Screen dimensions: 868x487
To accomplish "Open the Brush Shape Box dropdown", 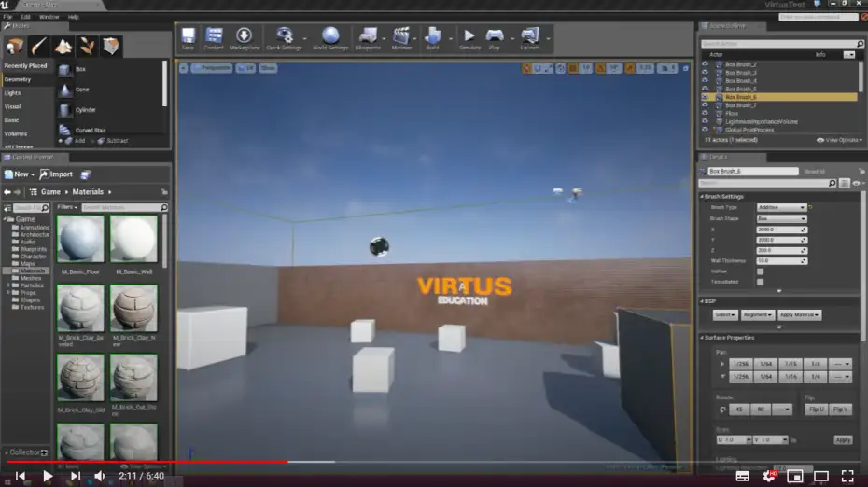I will point(781,218).
